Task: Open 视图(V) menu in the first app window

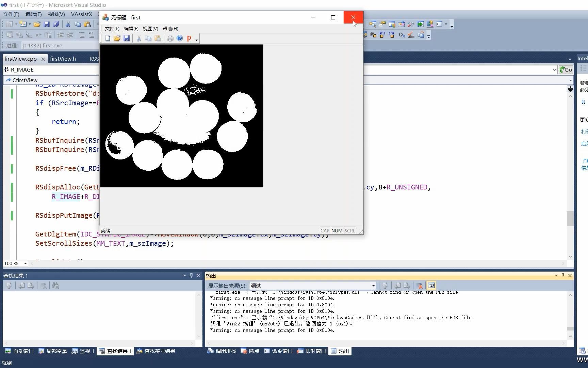Action: coord(150,29)
